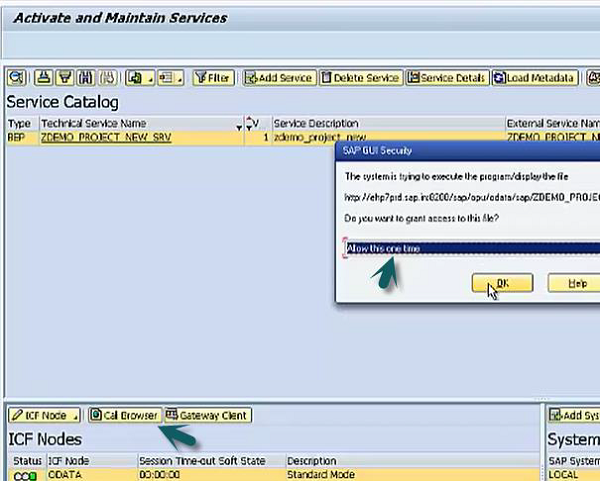This screenshot has width=600, height=481.
Task: Click the Delete Service button
Action: coord(361,78)
